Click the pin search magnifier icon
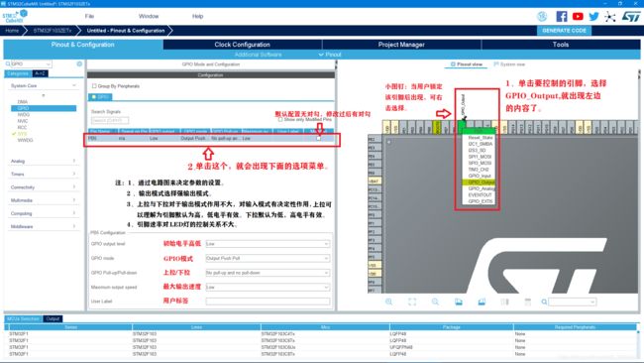The image size is (644, 363). pyautogui.click(x=544, y=302)
